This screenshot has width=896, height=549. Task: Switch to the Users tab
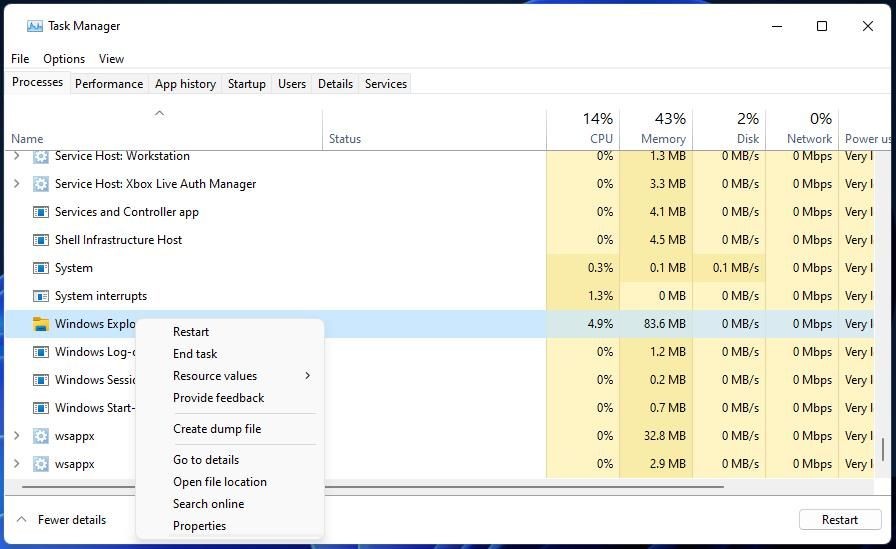[291, 83]
